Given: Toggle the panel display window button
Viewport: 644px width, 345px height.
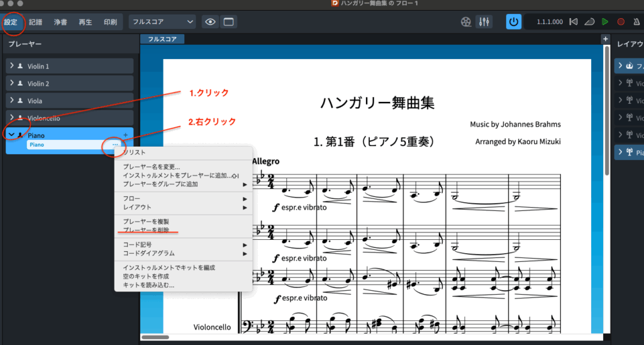Looking at the screenshot, I should (228, 22).
